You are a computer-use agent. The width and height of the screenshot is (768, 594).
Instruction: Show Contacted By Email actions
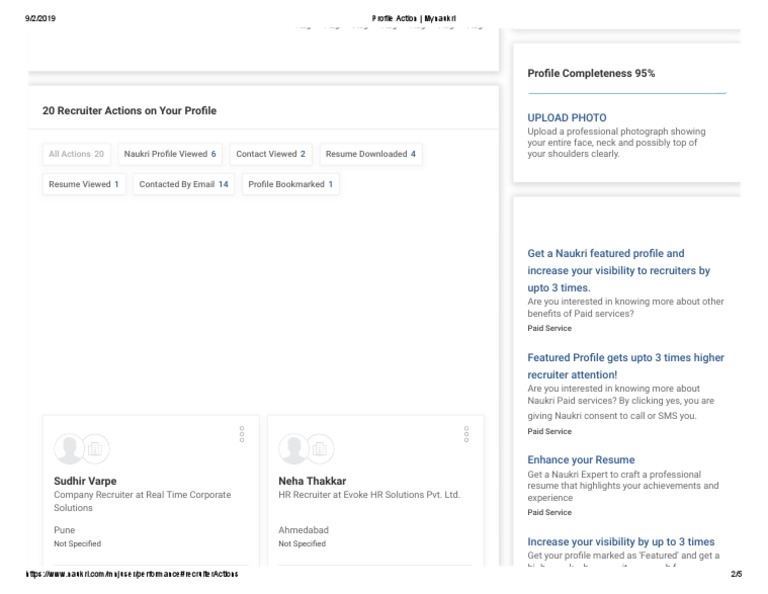coord(183,184)
